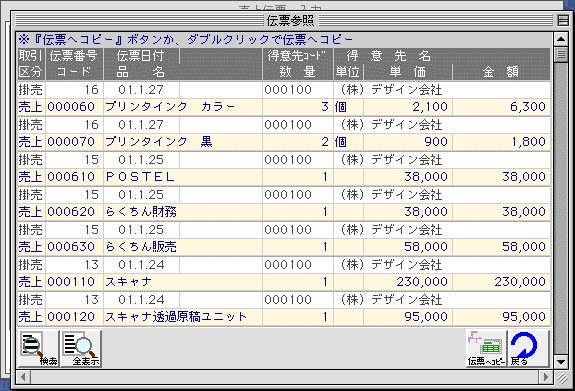Click the 1,800 amount cell
Viewport: 575px width, 391px height.
click(502, 142)
